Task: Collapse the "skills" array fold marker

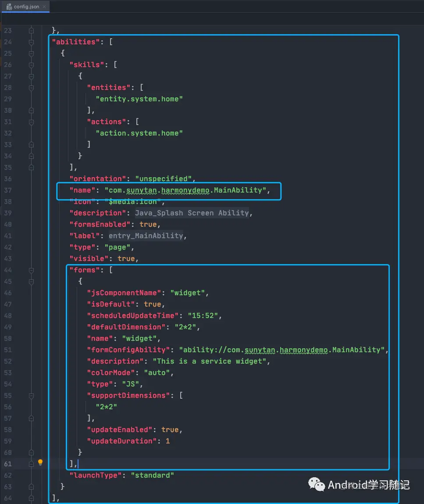Action: [x=31, y=65]
